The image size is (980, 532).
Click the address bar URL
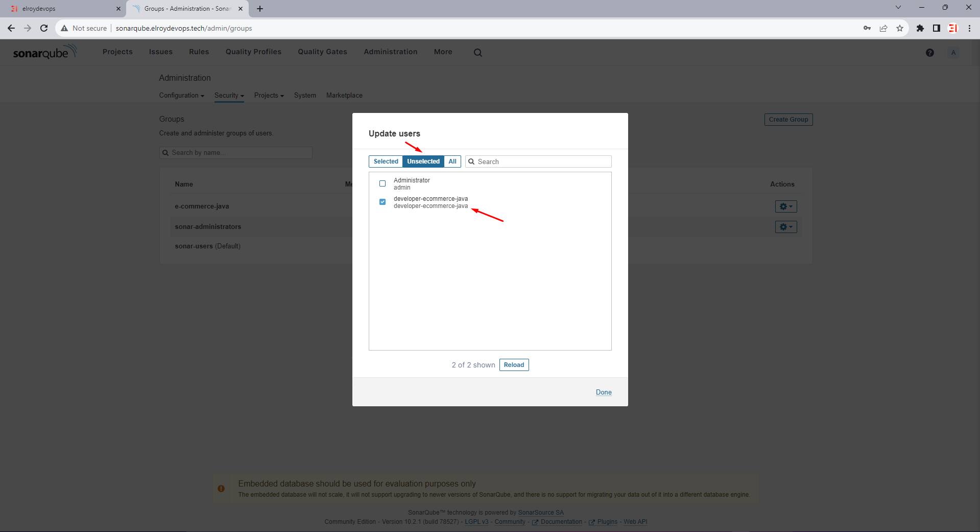(x=184, y=28)
